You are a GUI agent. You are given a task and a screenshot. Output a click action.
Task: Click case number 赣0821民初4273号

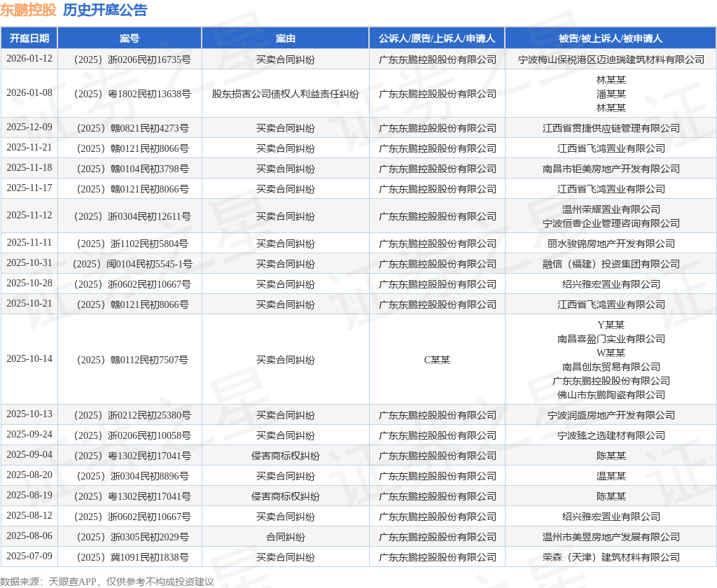click(132, 129)
